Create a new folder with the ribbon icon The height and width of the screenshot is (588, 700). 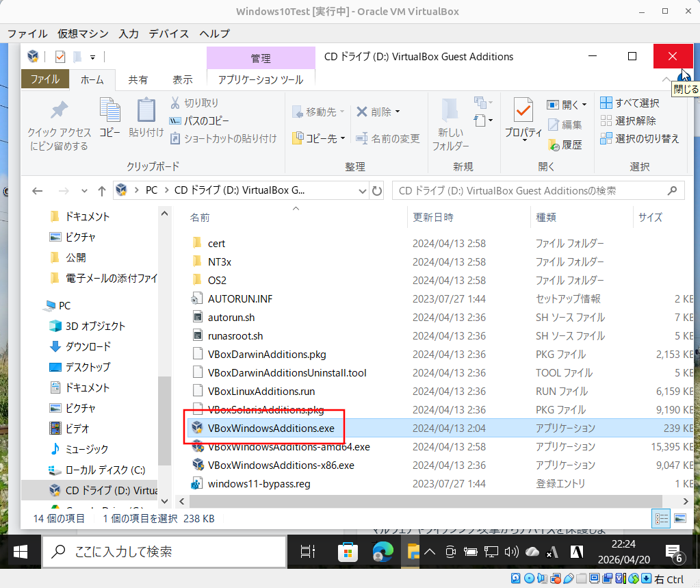pyautogui.click(x=450, y=110)
